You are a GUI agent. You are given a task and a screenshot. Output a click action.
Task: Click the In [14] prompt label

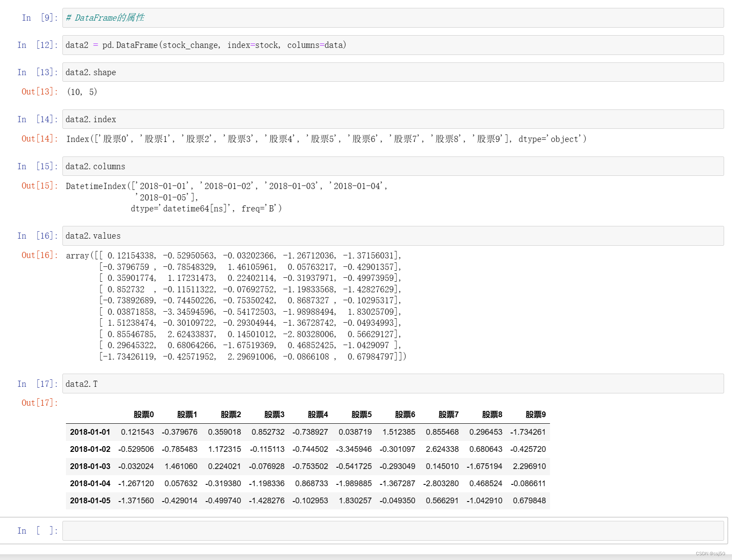38,119
